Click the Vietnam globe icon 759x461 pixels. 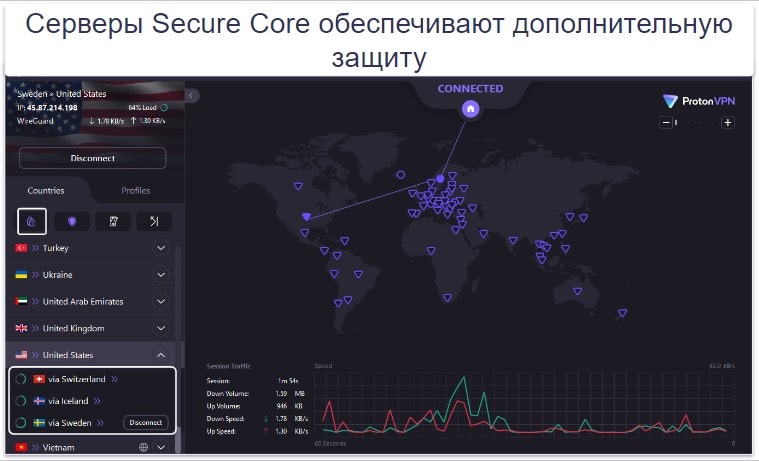tap(143, 447)
